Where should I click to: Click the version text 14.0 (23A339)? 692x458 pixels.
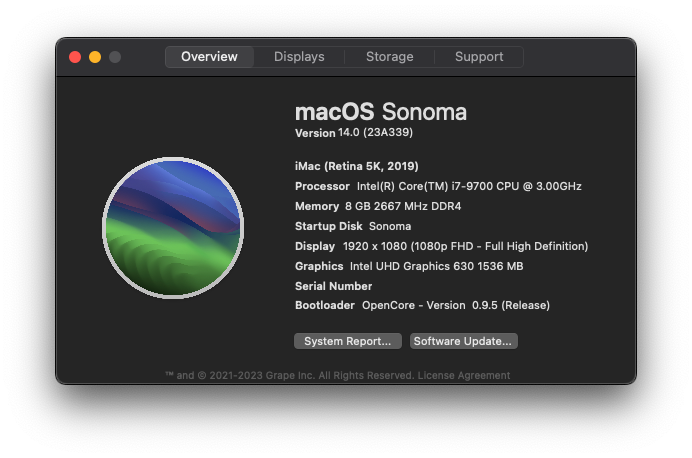click(376, 132)
